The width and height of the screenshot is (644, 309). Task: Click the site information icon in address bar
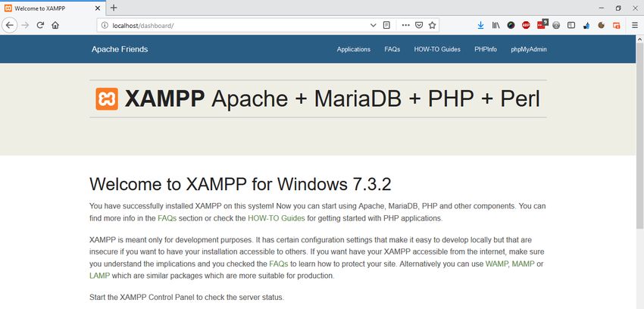click(105, 26)
